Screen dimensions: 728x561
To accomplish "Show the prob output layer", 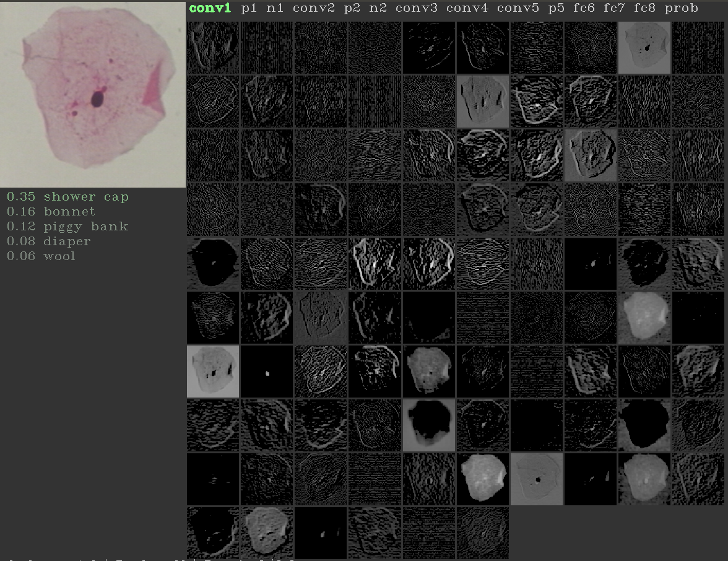I will 681,8.
